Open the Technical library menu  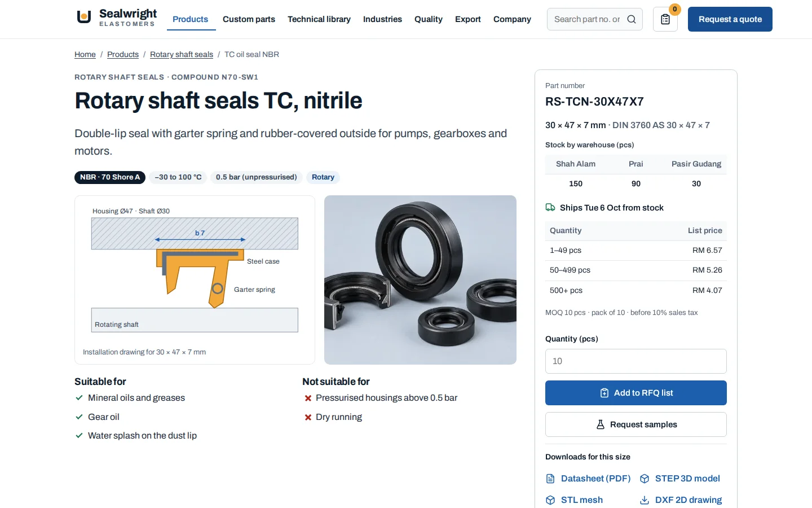(x=319, y=19)
